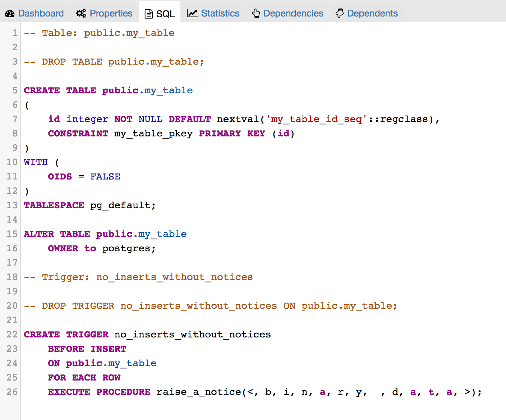Click 'BEFORE INSERT' on line 23

coord(87,349)
